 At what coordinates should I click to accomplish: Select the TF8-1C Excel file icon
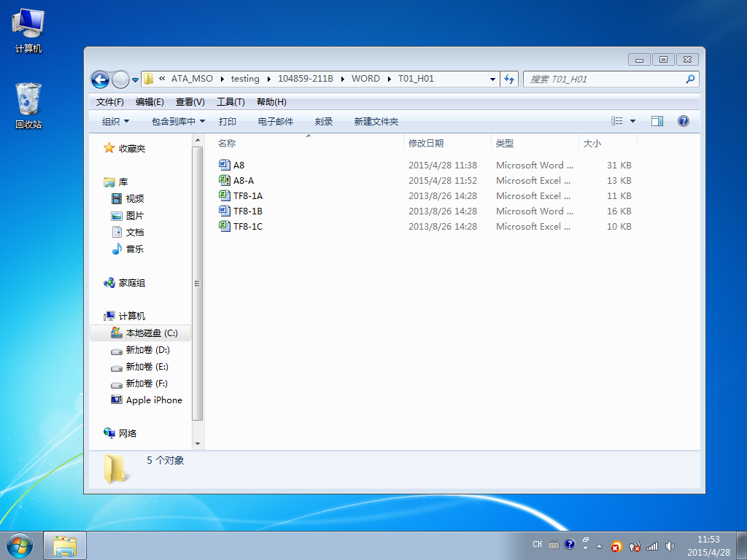225,226
